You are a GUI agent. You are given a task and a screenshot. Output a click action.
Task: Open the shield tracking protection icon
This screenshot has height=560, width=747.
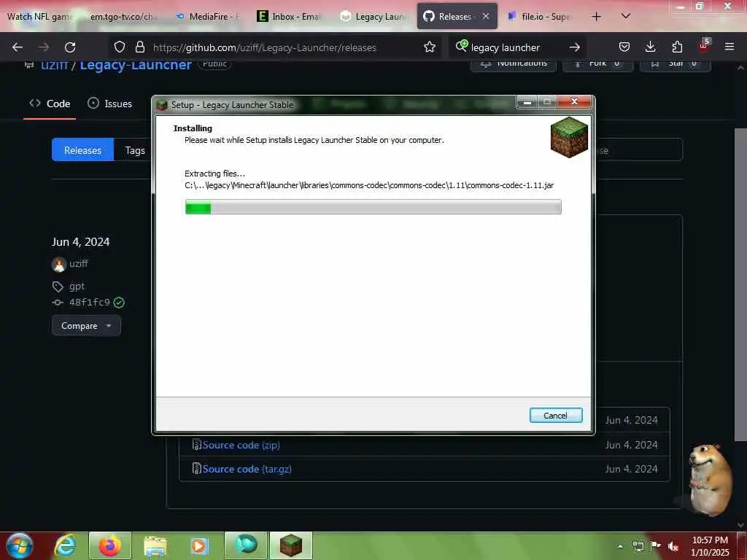(120, 47)
